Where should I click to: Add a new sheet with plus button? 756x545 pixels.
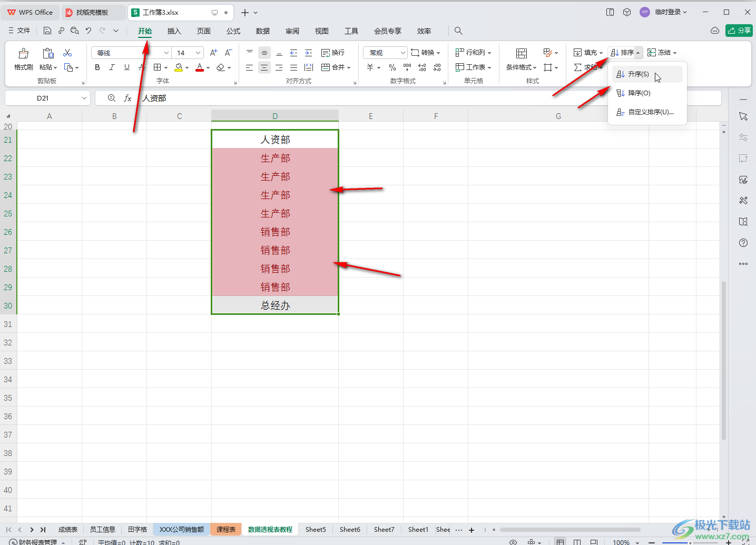(472, 530)
